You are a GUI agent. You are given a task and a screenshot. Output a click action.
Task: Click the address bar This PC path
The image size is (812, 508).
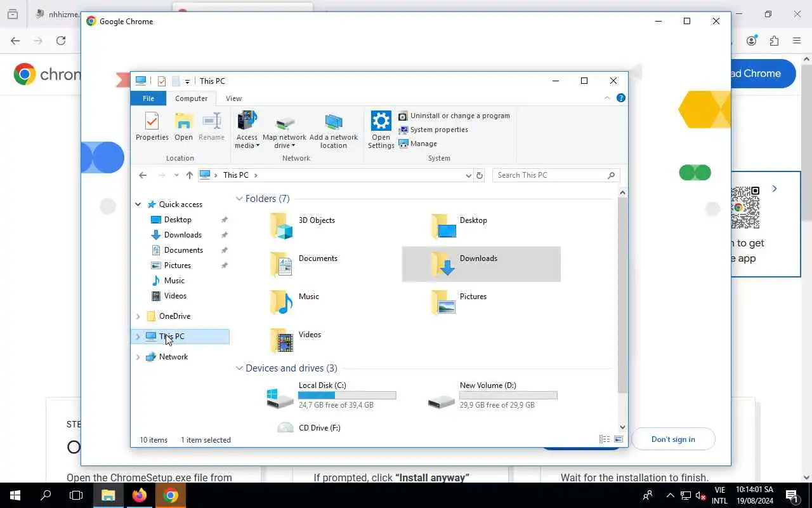(x=236, y=175)
